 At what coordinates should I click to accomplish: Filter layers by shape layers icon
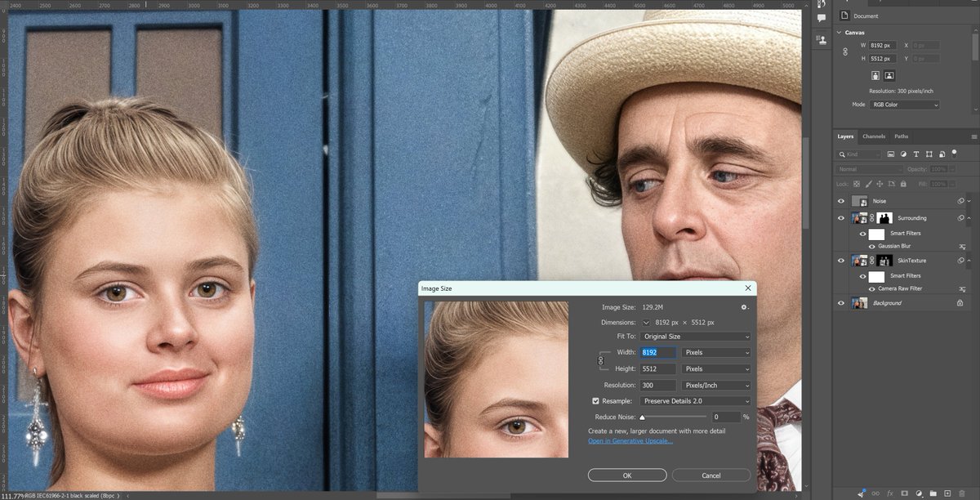tap(929, 154)
